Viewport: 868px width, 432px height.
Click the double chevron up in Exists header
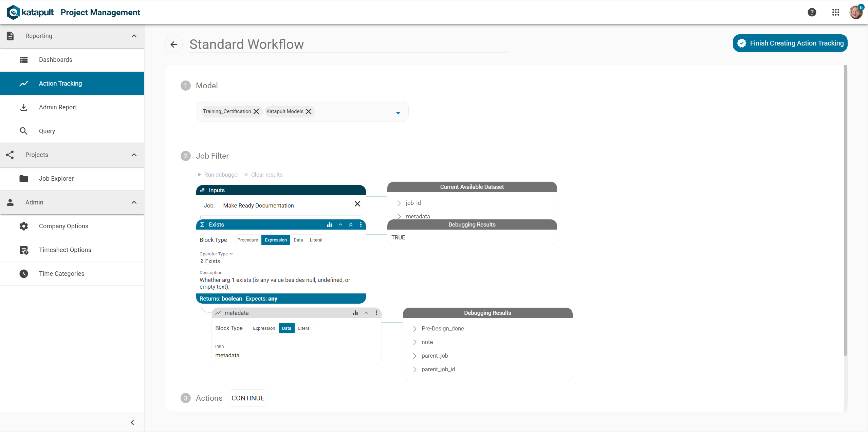[351, 224]
